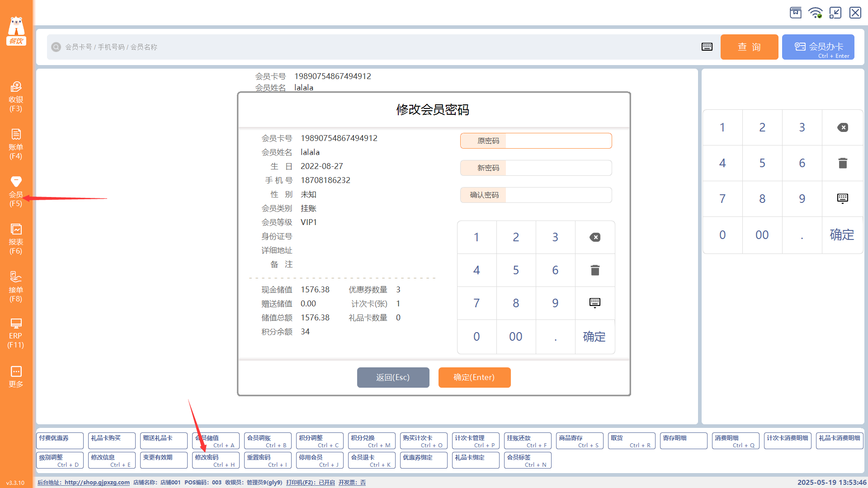Open the 报表 reports sidebar icon
This screenshot has width=868, height=488.
coord(16,239)
